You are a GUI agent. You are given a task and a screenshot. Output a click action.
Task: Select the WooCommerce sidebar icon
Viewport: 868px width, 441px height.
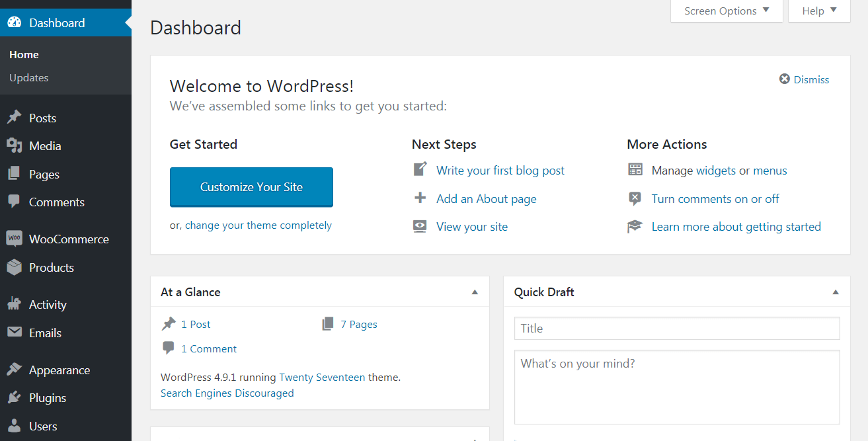pyautogui.click(x=15, y=239)
